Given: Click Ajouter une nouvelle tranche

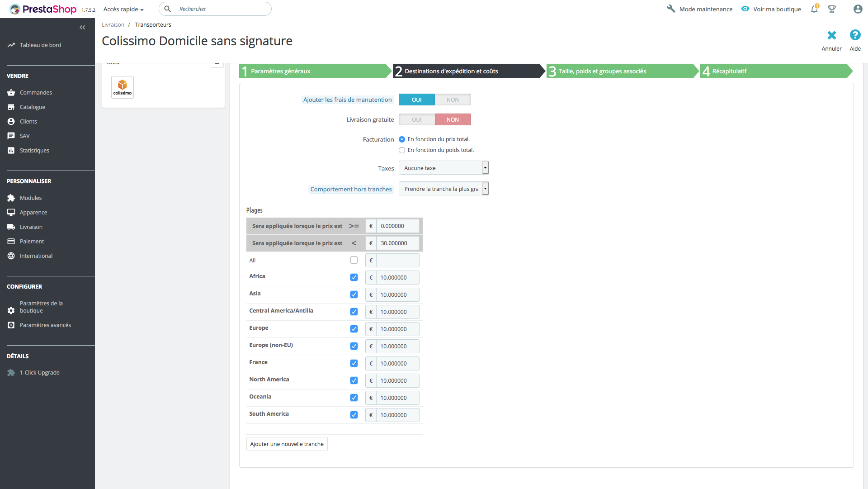Looking at the screenshot, I should point(287,444).
